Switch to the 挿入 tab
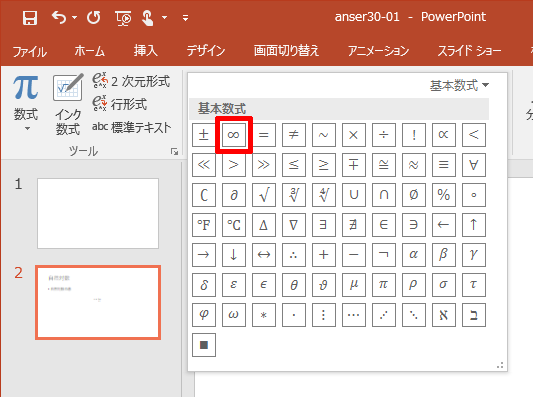This screenshot has height=397, width=533. [x=145, y=51]
